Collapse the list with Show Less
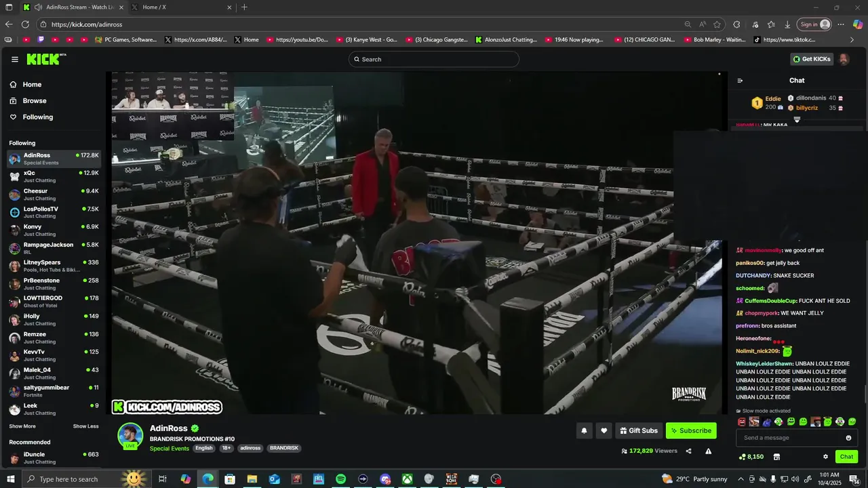868x488 pixels. click(x=86, y=426)
